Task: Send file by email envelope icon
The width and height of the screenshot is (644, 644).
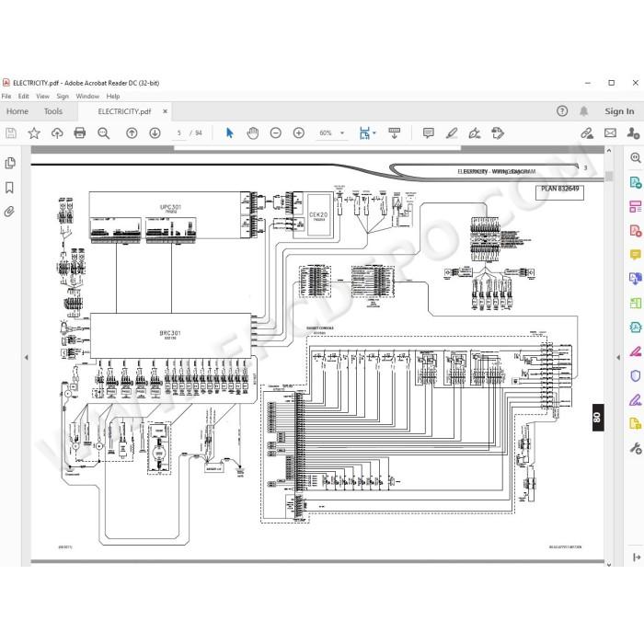Action: (x=610, y=133)
